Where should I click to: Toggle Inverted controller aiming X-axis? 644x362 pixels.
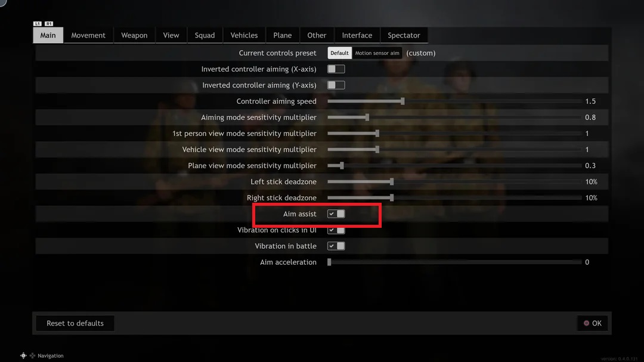pos(336,69)
